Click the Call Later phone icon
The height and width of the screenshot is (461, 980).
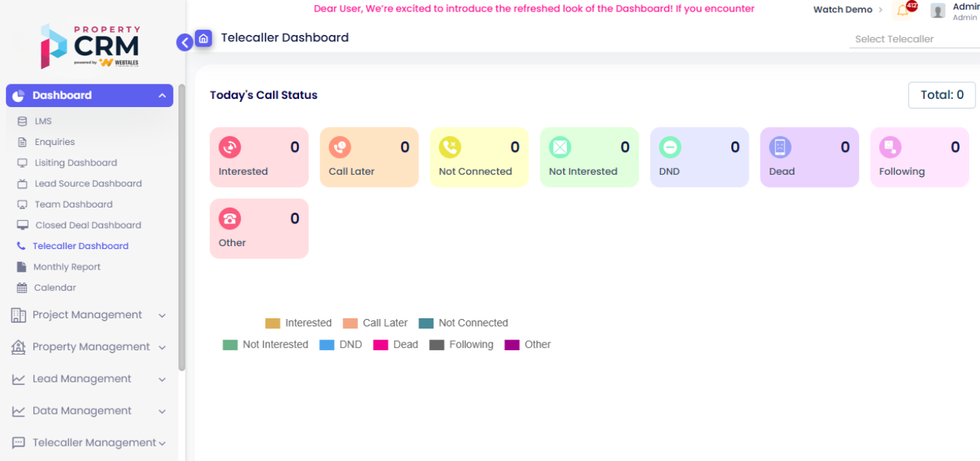340,148
